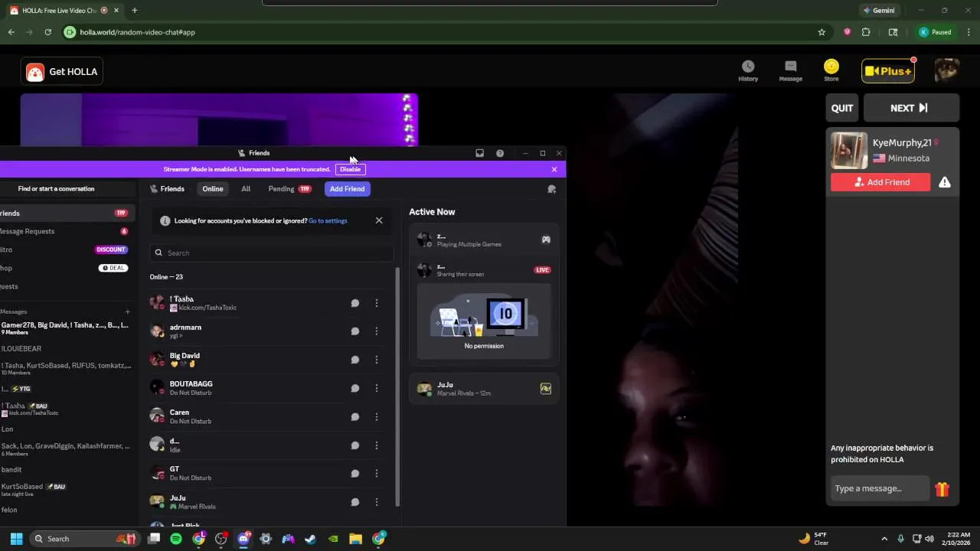Viewport: 980px width, 551px height.
Task: Message BOUTABAGG via chat bubble icon
Action: (x=355, y=388)
